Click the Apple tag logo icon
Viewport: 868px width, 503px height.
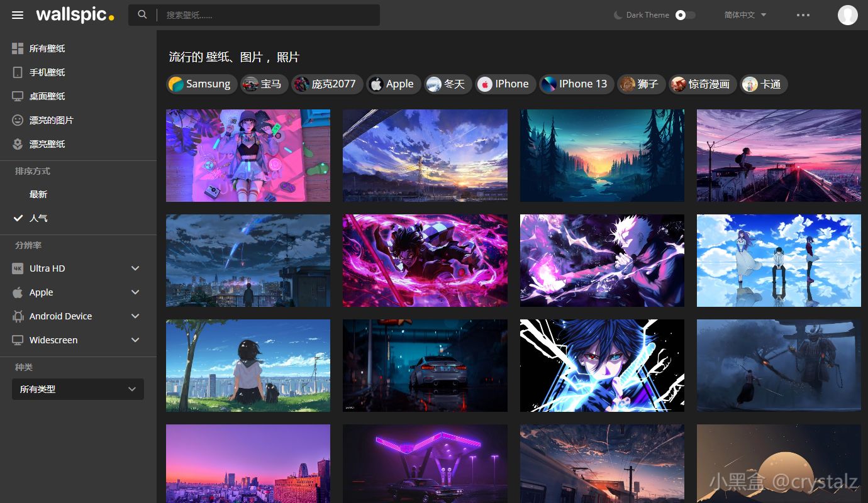[x=376, y=84]
